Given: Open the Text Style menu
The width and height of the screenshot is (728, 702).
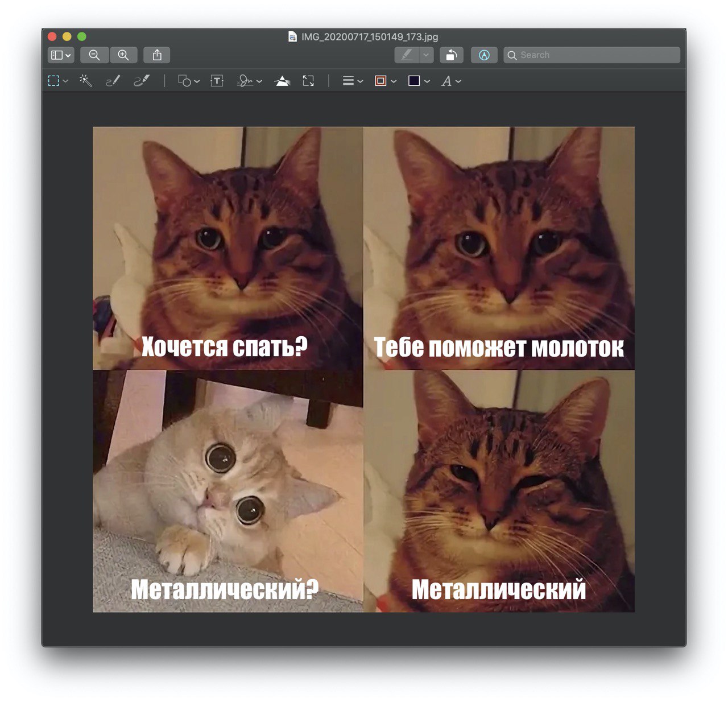Looking at the screenshot, I should (446, 81).
